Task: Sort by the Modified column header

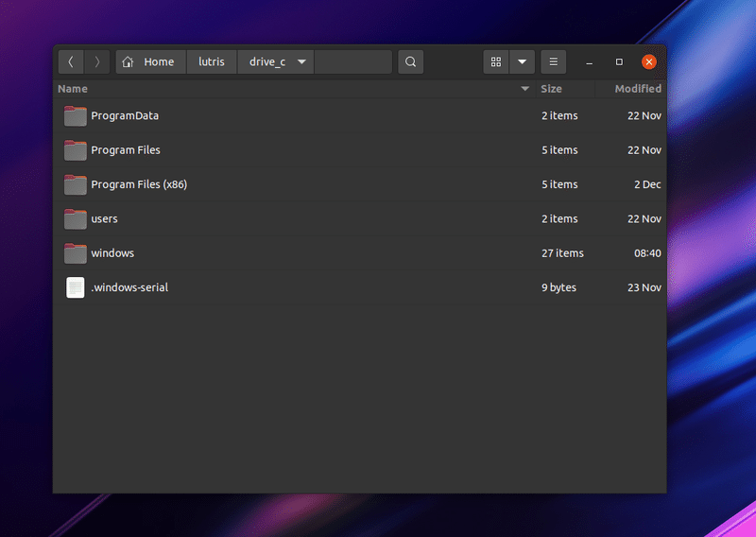Action: [631, 89]
